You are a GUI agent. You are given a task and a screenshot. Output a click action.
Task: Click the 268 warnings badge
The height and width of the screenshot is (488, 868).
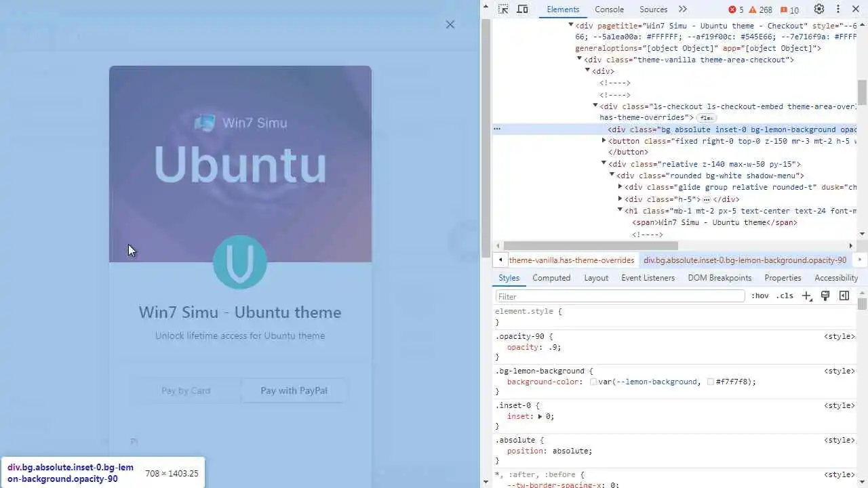761,9
